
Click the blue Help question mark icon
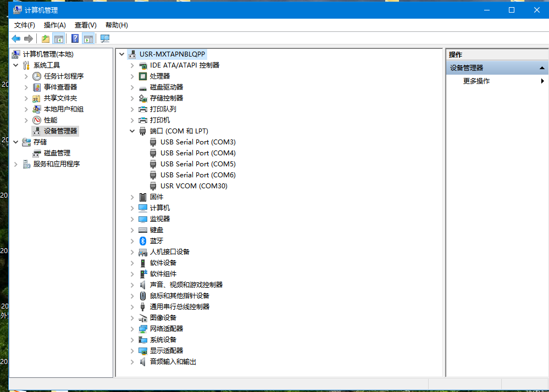point(75,38)
